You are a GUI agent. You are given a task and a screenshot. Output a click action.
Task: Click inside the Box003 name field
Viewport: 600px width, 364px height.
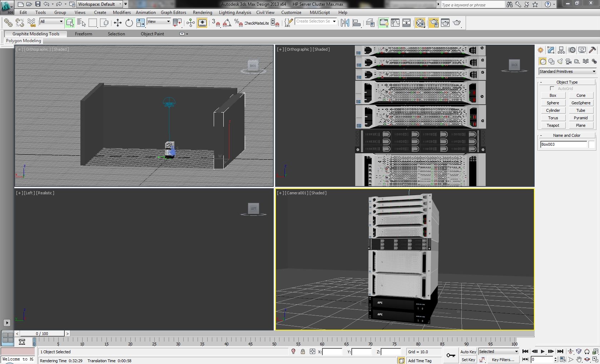pos(563,144)
